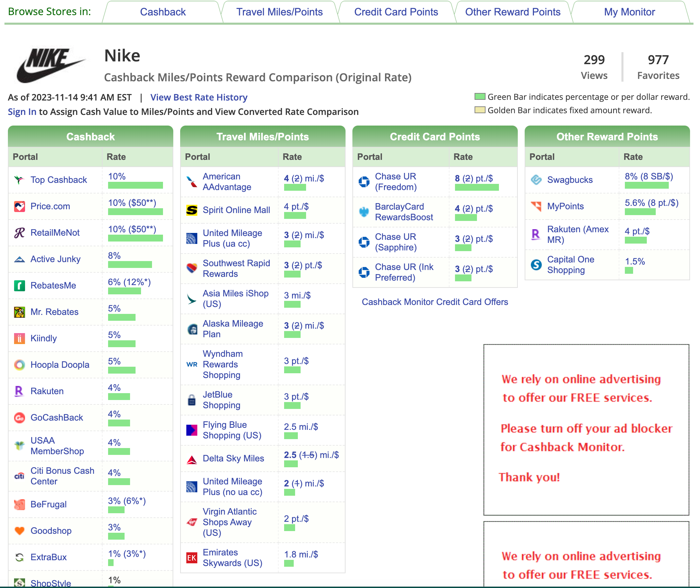Image resolution: width=700 pixels, height=588 pixels.
Task: Click the GoCashBack red icon
Action: 20,418
